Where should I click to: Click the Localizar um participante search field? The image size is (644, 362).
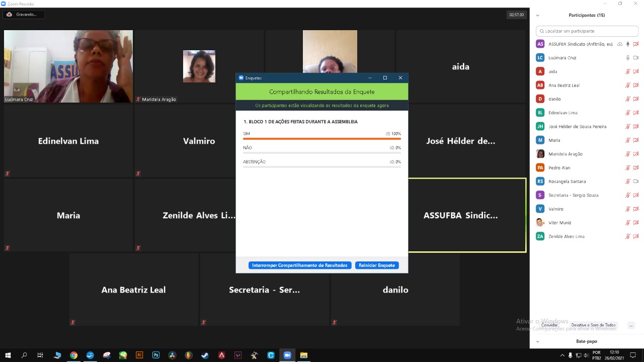coord(587,31)
